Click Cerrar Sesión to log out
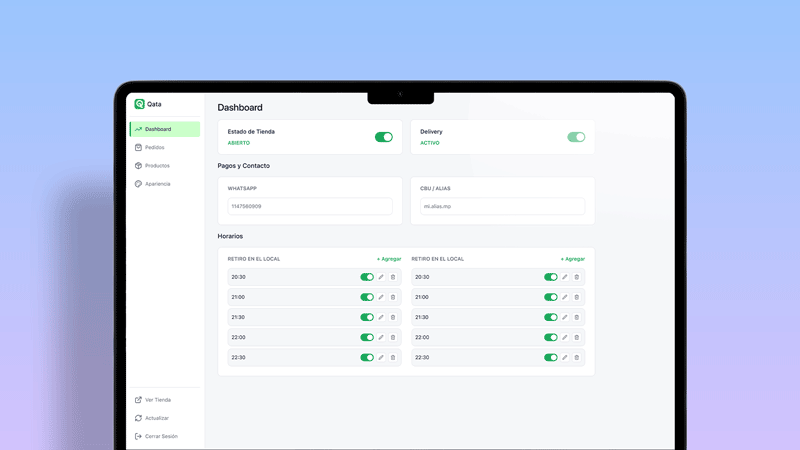Image resolution: width=800 pixels, height=450 pixels. 160,436
